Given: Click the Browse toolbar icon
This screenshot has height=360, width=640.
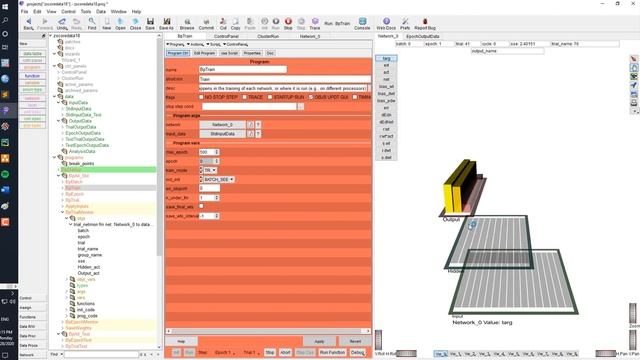Looking at the screenshot, I should tap(187, 23).
